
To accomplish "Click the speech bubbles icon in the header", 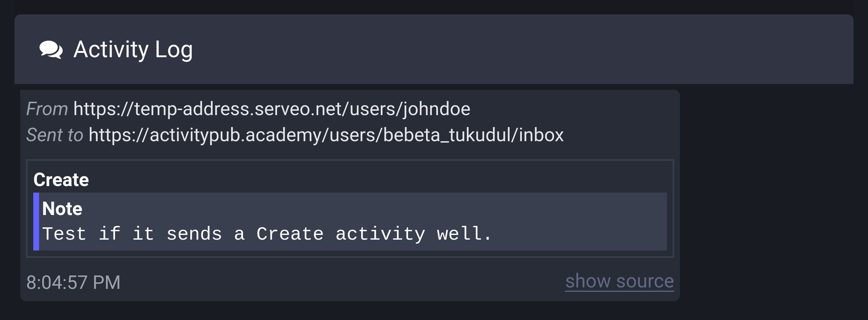I will [51, 49].
